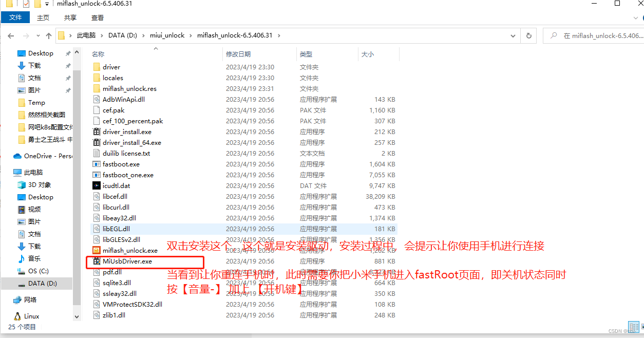Select duilib license.txt document

pos(126,153)
